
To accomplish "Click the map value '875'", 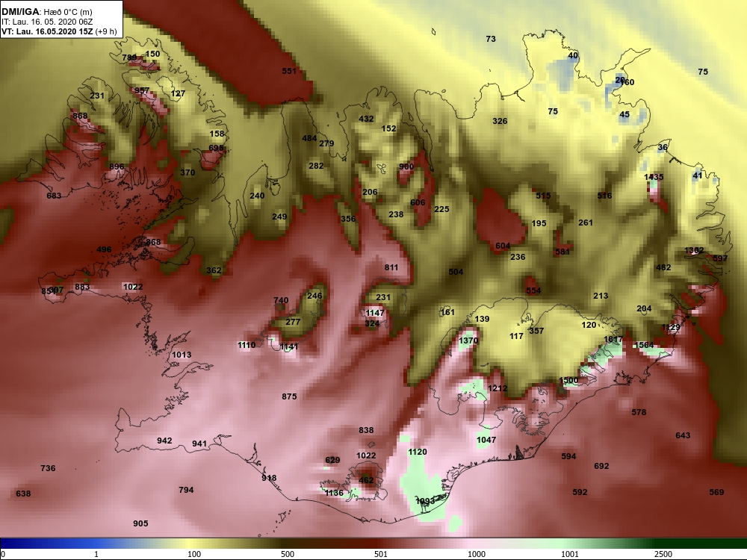I will point(289,396).
